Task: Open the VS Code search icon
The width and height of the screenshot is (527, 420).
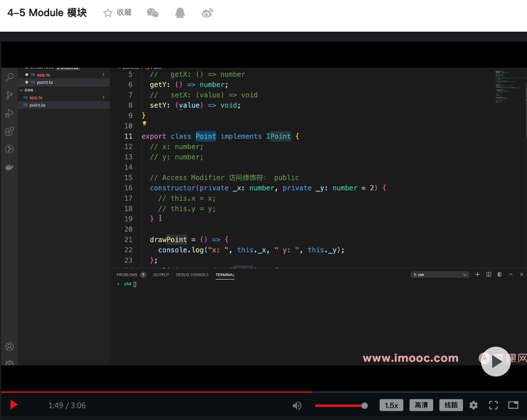Action: click(9, 78)
